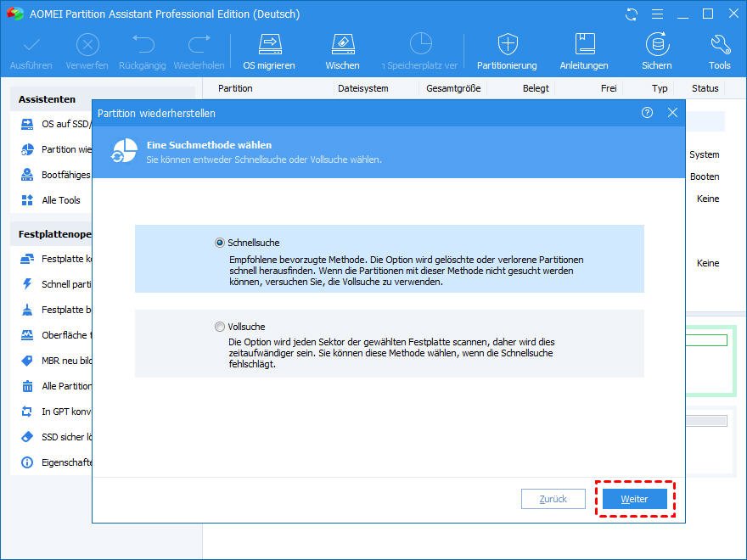The image size is (747, 560).
Task: Select the Vollsuche radio button
Action: click(x=219, y=327)
